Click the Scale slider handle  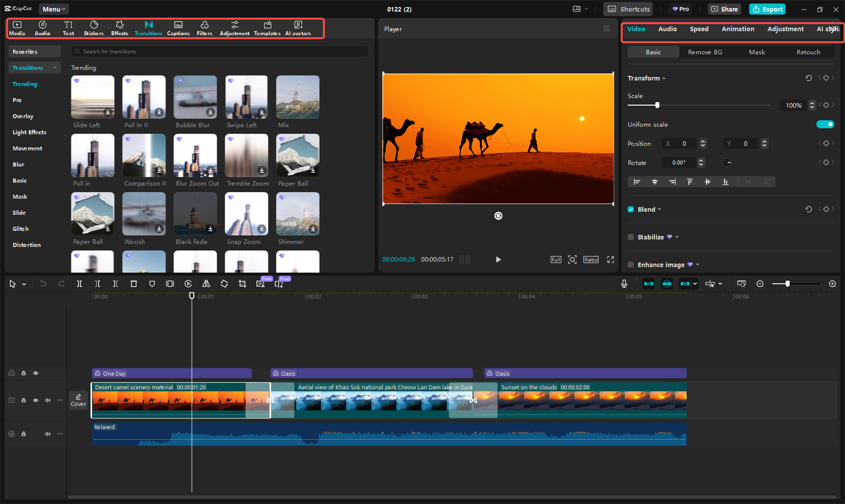[657, 105]
